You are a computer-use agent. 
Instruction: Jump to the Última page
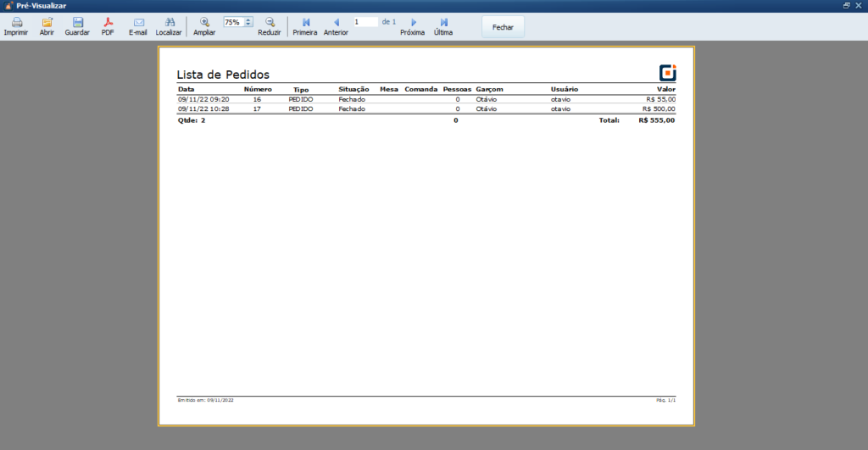coord(443,23)
